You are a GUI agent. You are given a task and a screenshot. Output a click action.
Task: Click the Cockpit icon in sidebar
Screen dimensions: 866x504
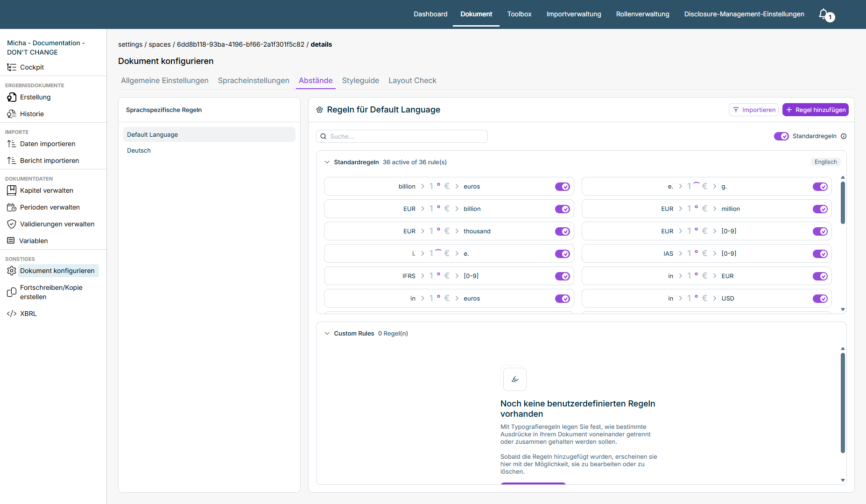[x=12, y=67]
